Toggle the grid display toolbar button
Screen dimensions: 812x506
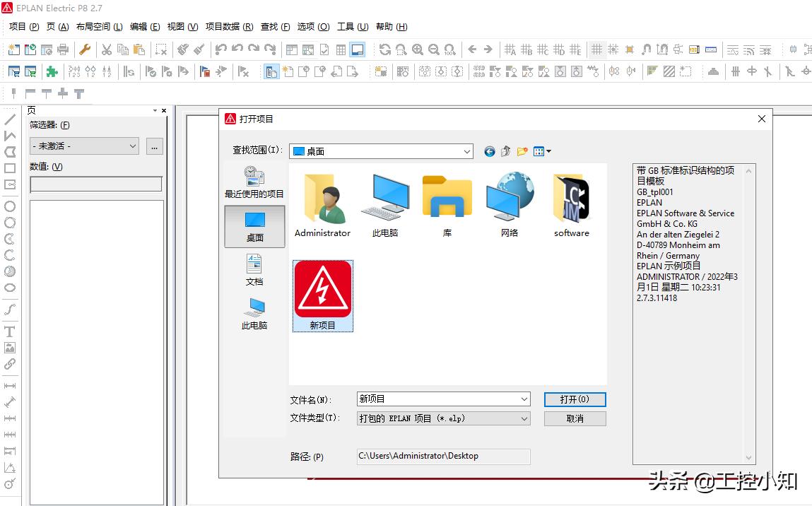pos(597,49)
